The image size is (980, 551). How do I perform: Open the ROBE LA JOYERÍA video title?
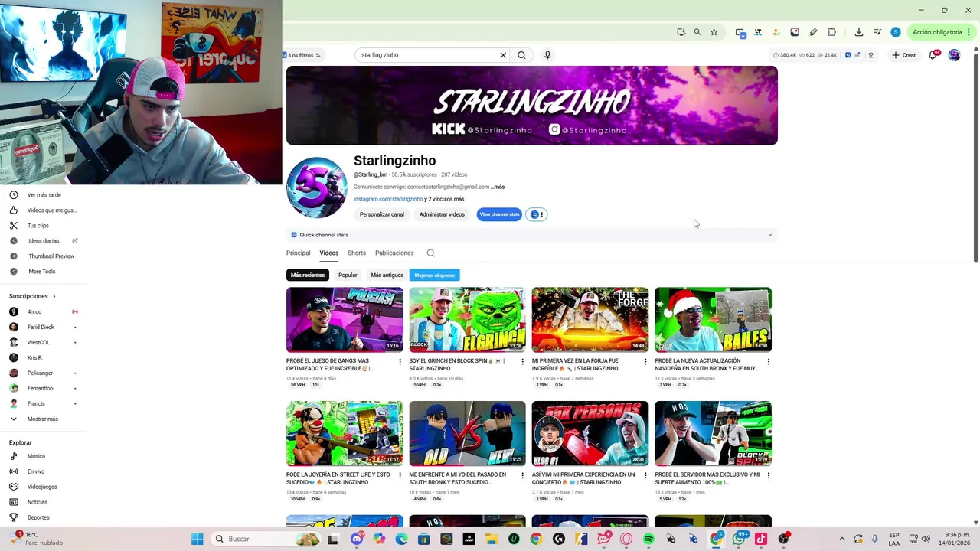pyautogui.click(x=338, y=478)
